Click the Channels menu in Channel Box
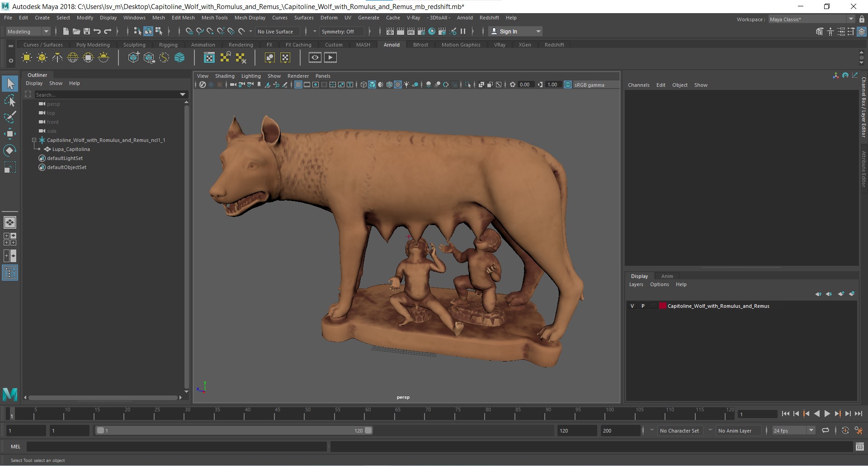This screenshot has width=868, height=466. tap(638, 85)
